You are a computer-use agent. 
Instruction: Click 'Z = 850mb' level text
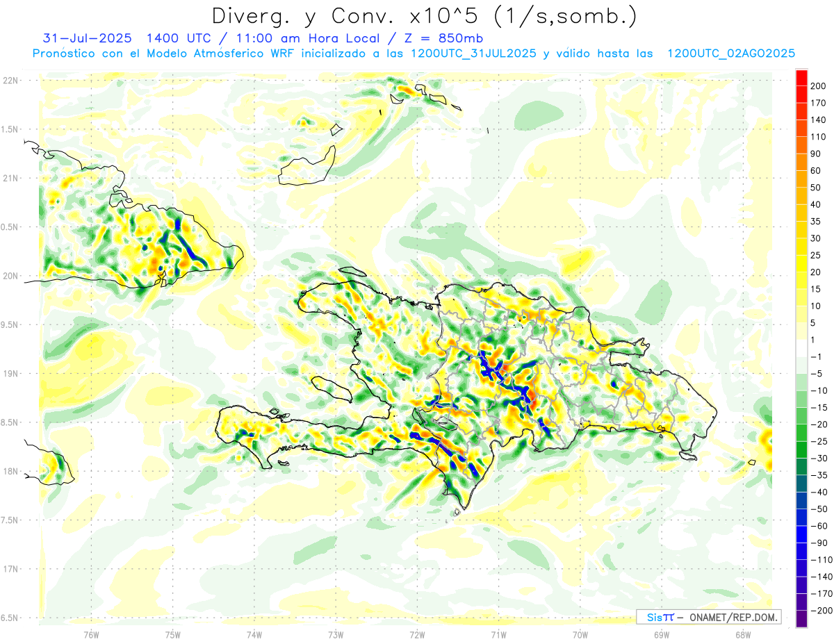pos(445,38)
